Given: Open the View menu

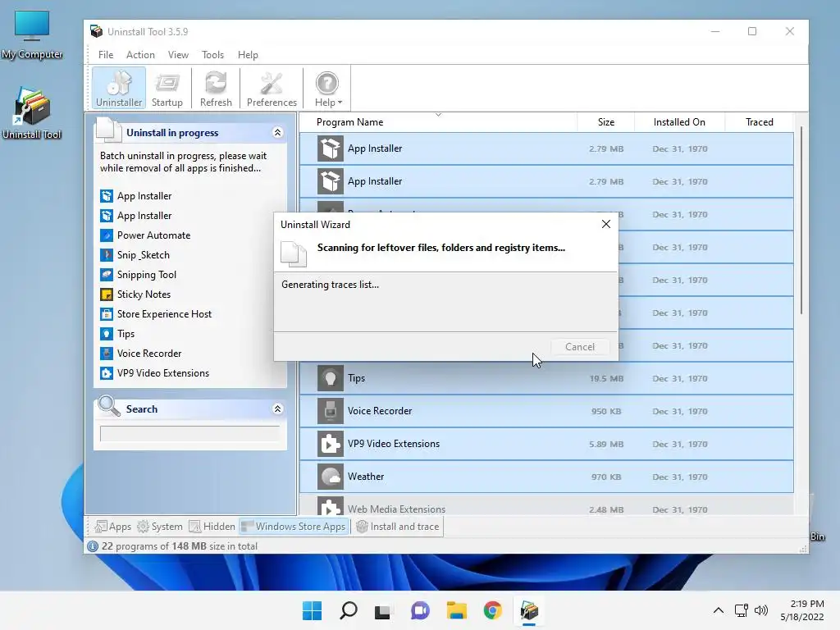Looking at the screenshot, I should [178, 55].
